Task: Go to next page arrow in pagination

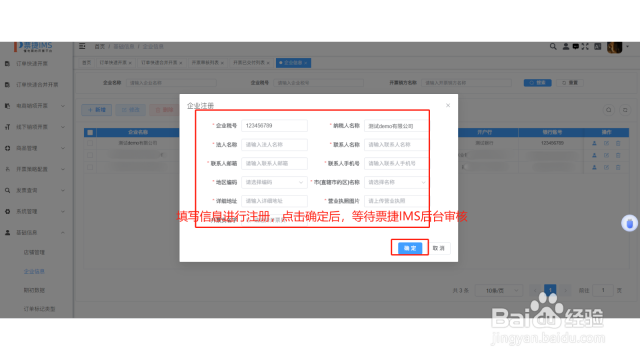Action: click(566, 291)
